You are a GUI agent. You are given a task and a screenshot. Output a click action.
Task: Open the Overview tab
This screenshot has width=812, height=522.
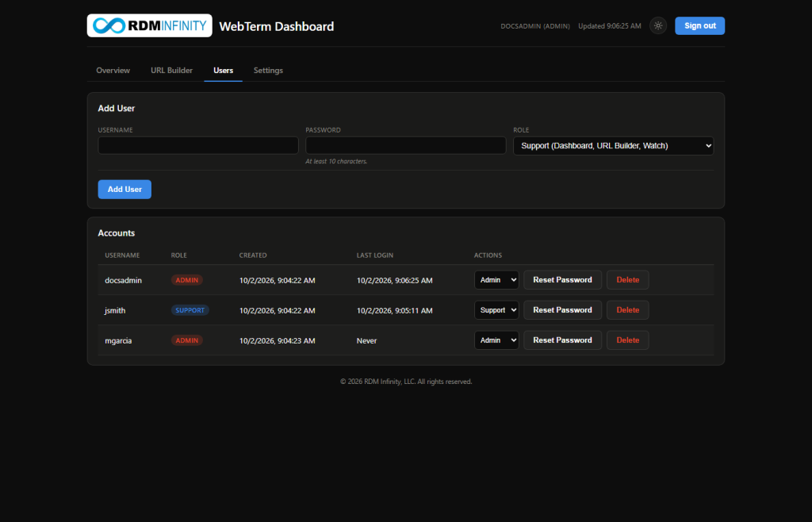[113, 71]
